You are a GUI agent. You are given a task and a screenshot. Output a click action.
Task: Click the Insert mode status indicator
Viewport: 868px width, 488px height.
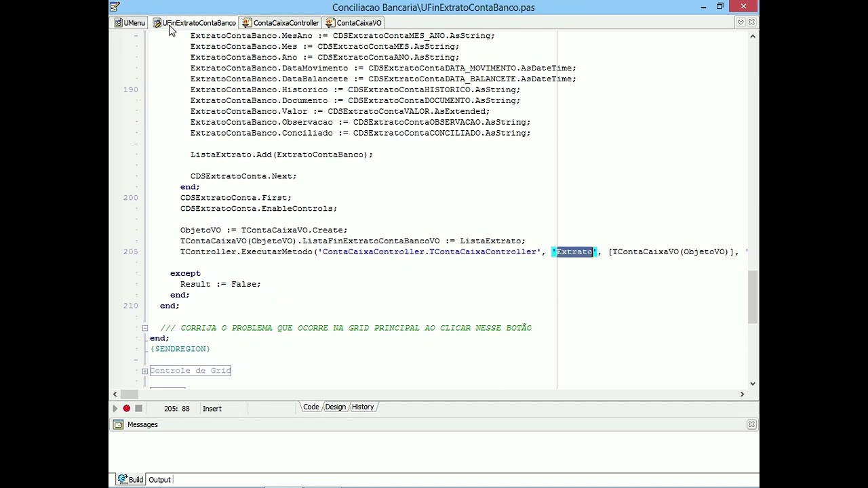click(212, 408)
